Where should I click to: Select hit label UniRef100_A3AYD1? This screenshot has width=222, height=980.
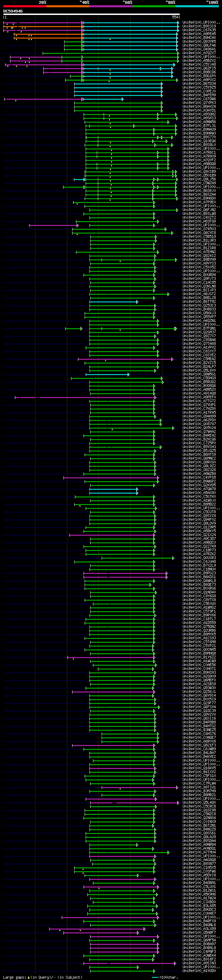click(199, 110)
